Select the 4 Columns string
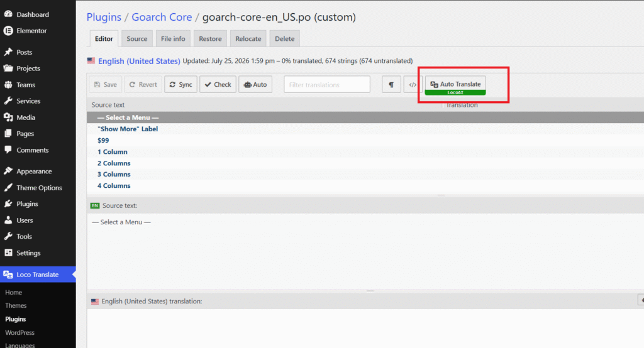Image resolution: width=644 pixels, height=348 pixels. (365, 186)
